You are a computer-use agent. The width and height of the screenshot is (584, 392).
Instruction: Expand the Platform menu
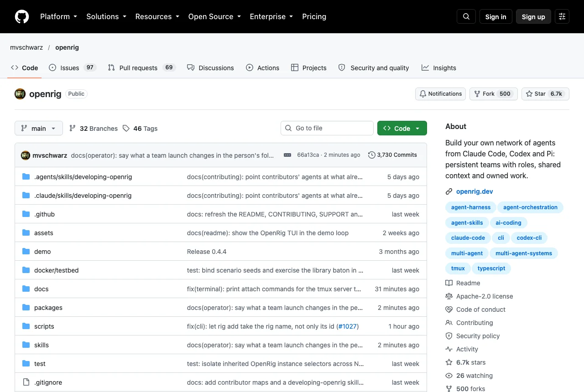[59, 16]
